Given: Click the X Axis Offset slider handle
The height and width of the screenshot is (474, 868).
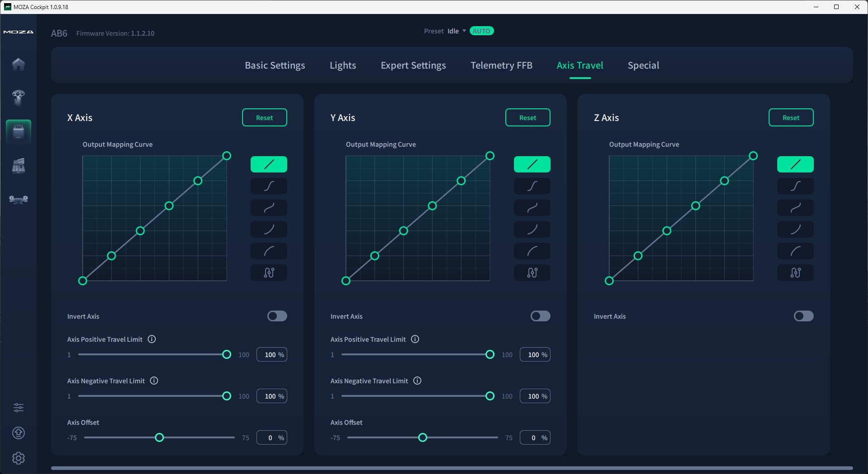Looking at the screenshot, I should coord(159,437).
